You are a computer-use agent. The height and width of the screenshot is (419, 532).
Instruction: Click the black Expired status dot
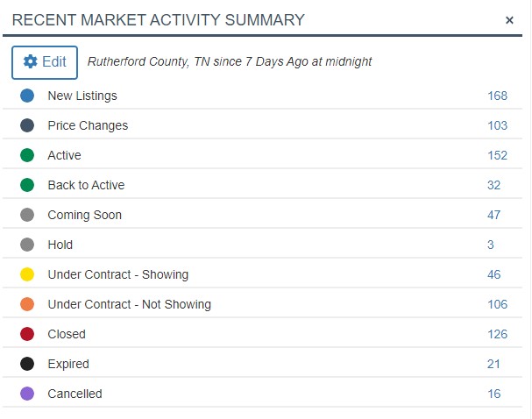tap(27, 364)
